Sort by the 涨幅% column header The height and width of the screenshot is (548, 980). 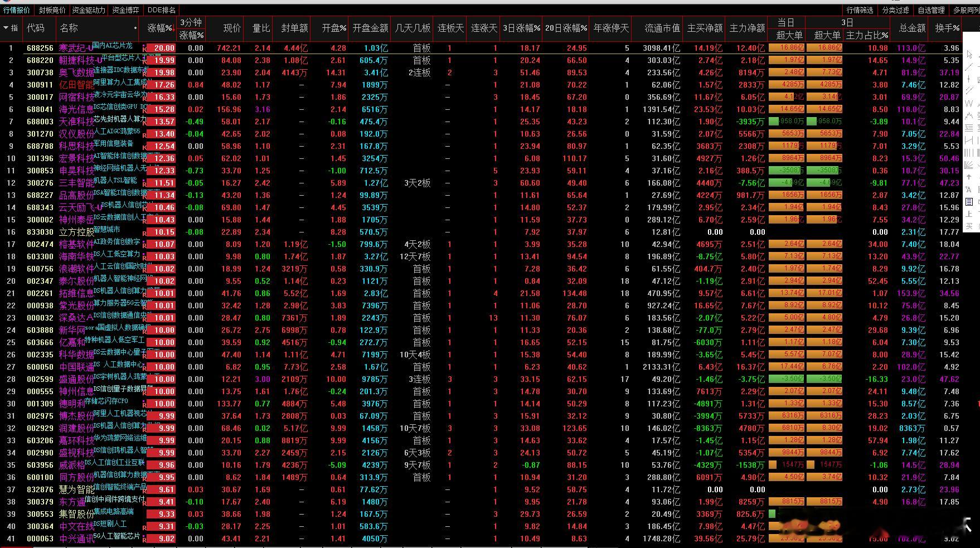click(161, 28)
